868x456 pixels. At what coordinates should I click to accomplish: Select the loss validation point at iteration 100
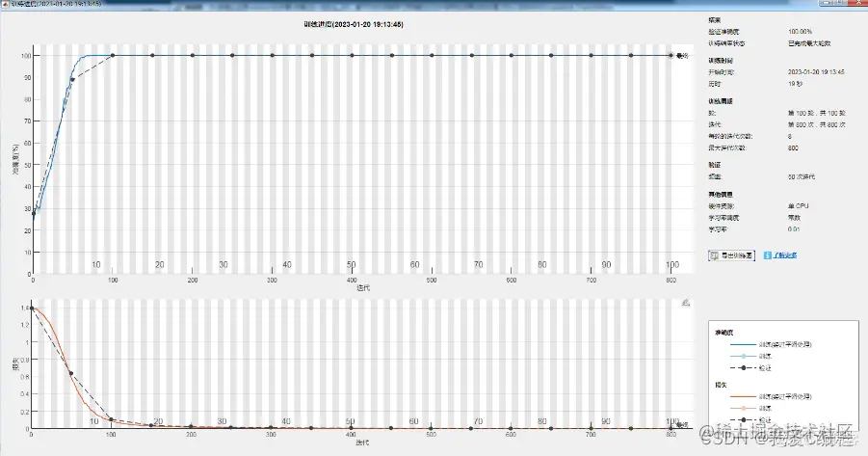(x=111, y=419)
